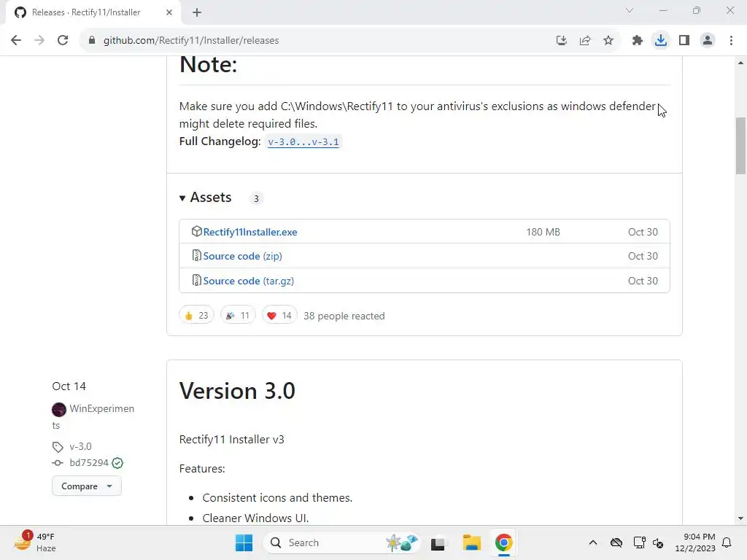Viewport: 747px width, 560px height.
Task: Click the page vertical scrollbar thumb
Action: click(x=740, y=146)
